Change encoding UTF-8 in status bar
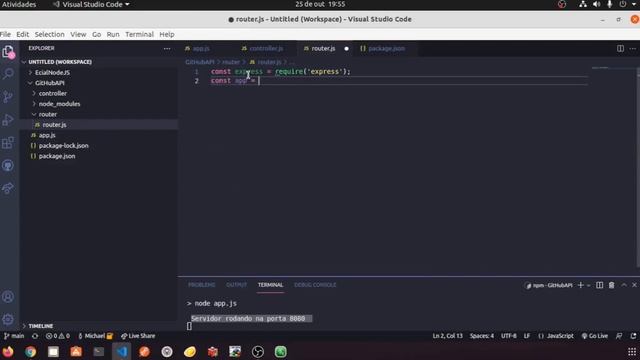 [509, 336]
